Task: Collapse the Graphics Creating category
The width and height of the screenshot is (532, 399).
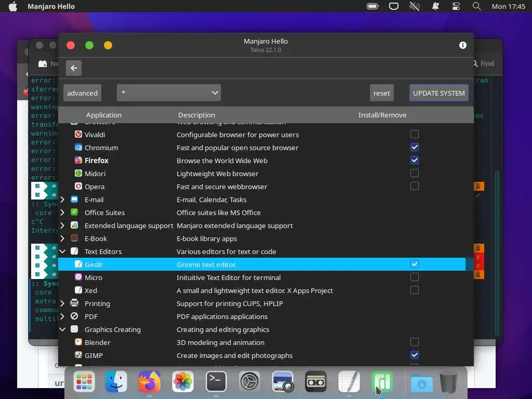Action: [62, 329]
